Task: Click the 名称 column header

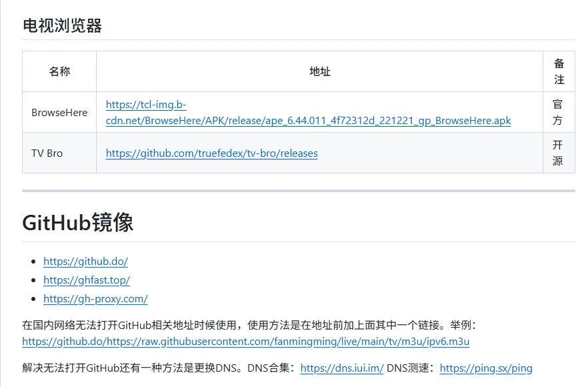Action: tap(59, 71)
